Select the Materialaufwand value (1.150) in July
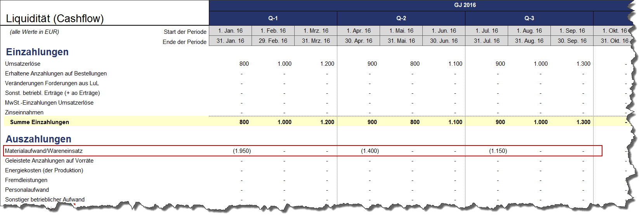 pos(498,151)
